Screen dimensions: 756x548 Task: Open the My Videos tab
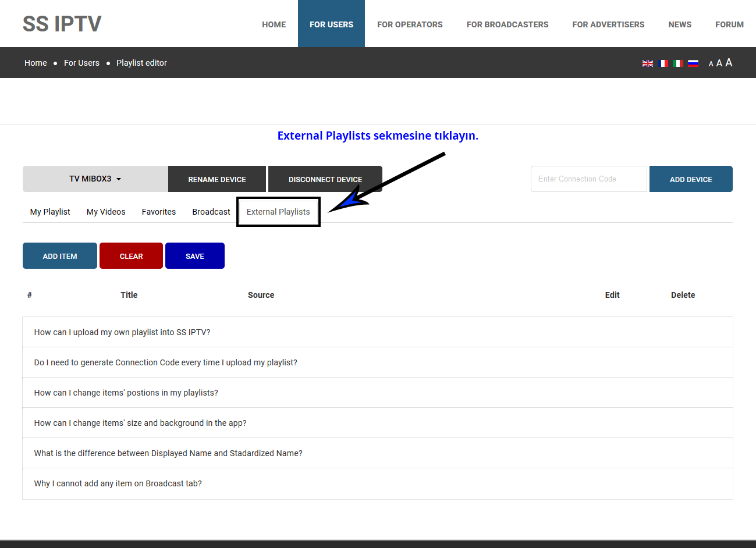(x=106, y=212)
